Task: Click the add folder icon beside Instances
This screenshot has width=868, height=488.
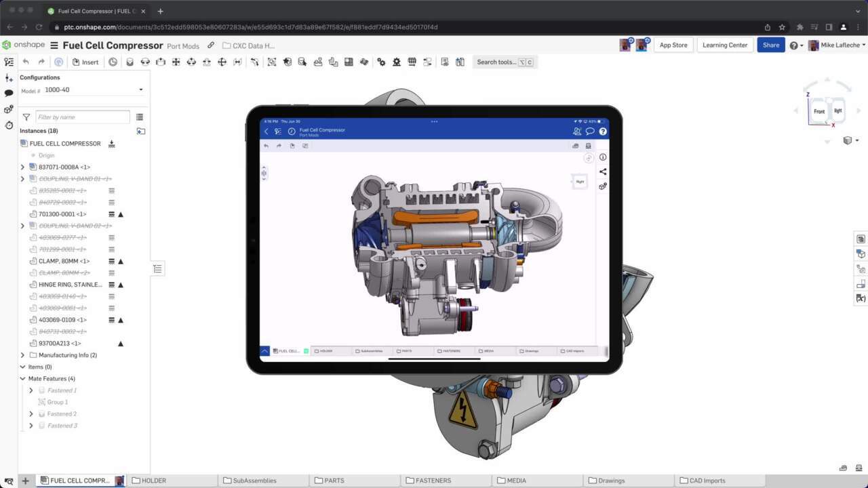Action: (140, 131)
